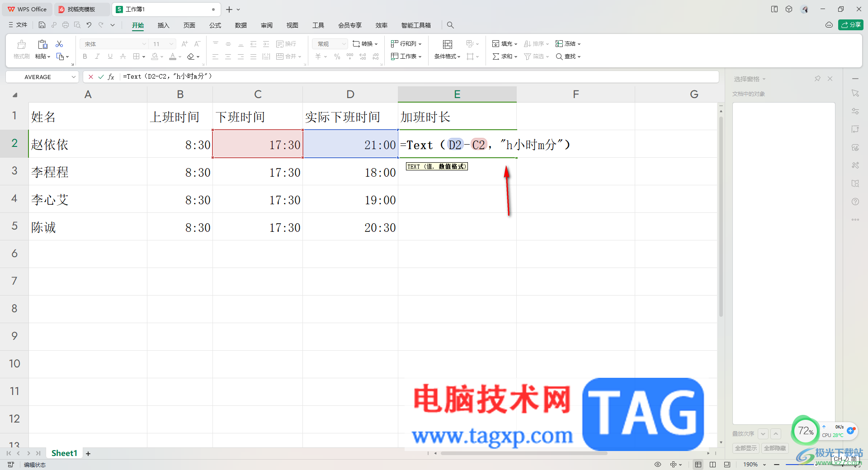Cancel formula entry with the X icon

[x=91, y=77]
